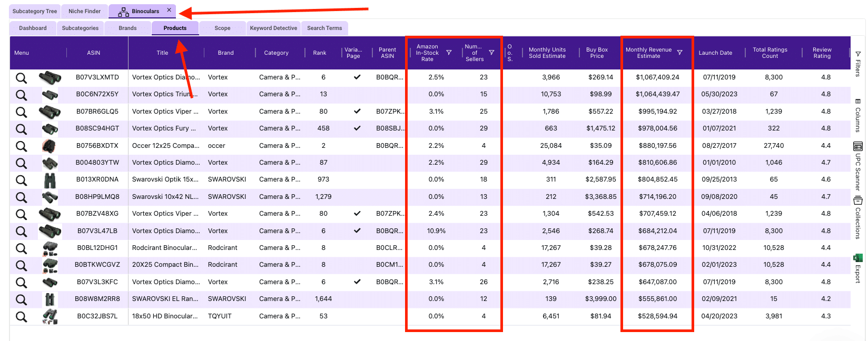Open the Products tab
The height and width of the screenshot is (341, 868).
175,28
